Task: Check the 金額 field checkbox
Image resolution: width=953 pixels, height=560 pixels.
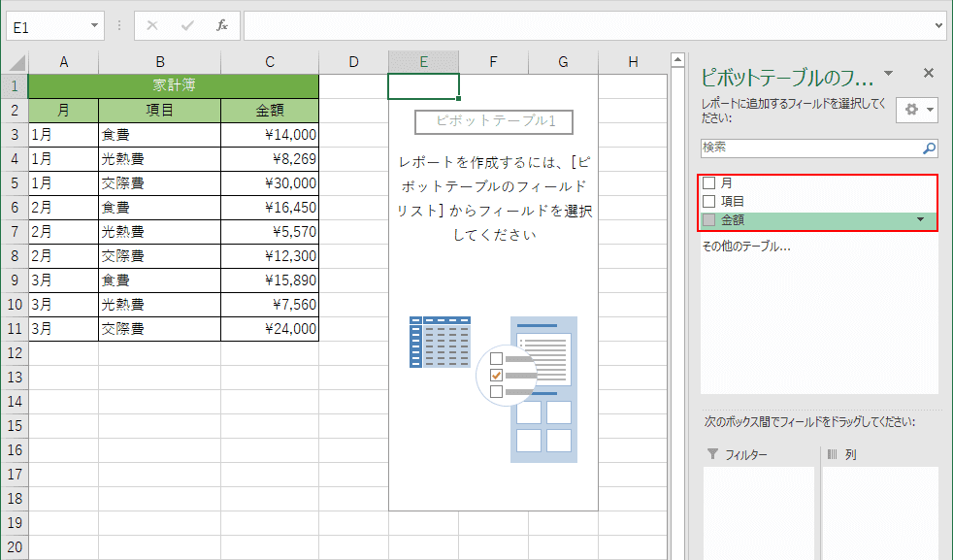Action: point(708,220)
